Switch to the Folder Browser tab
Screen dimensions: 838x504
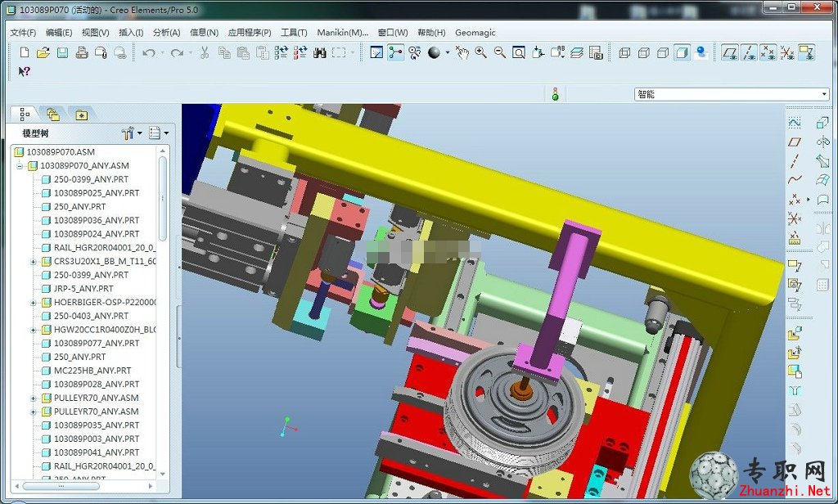tap(53, 114)
